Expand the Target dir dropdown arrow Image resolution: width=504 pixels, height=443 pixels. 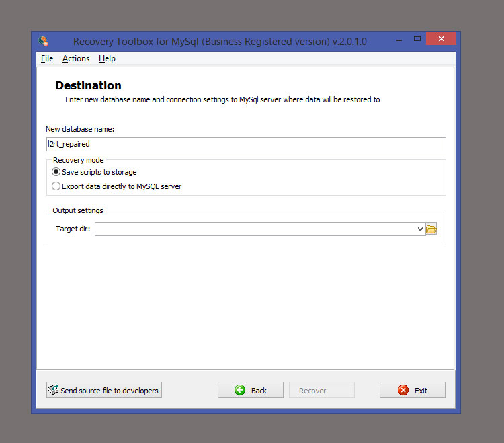point(420,229)
